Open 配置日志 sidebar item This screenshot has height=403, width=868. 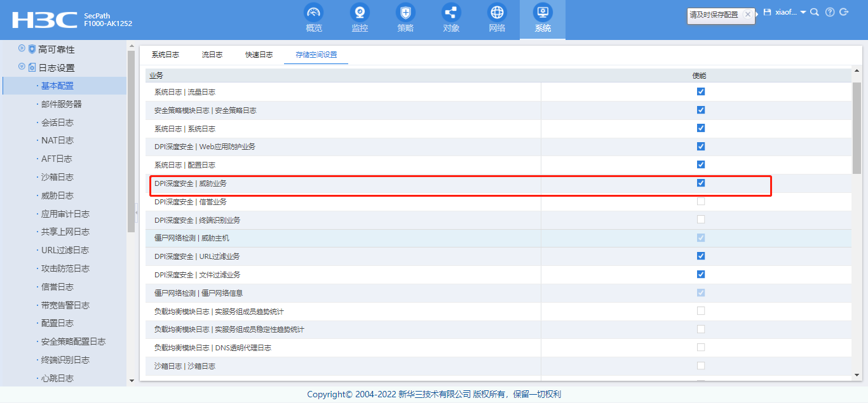pos(57,323)
